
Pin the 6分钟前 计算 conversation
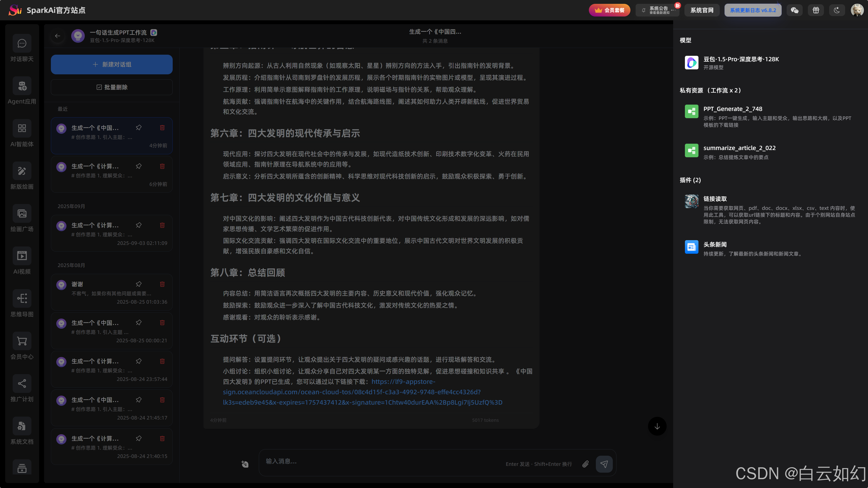tap(139, 166)
